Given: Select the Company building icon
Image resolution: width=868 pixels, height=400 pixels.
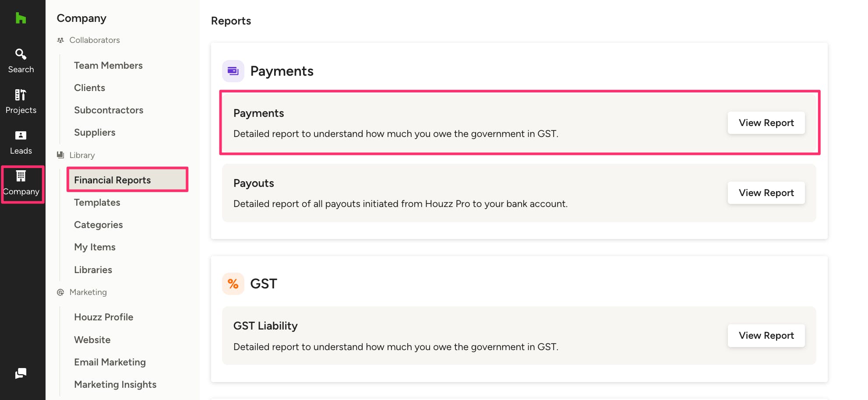Looking at the screenshot, I should pyautogui.click(x=21, y=176).
